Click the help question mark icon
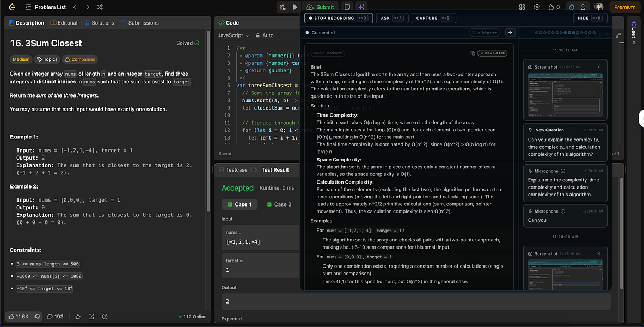The height and width of the screenshot is (327, 644). pyautogui.click(x=105, y=316)
